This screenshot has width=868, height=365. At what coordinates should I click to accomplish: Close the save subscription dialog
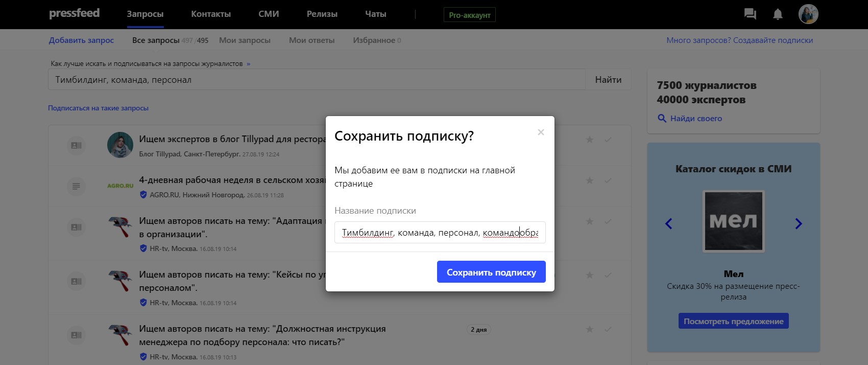pos(541,132)
